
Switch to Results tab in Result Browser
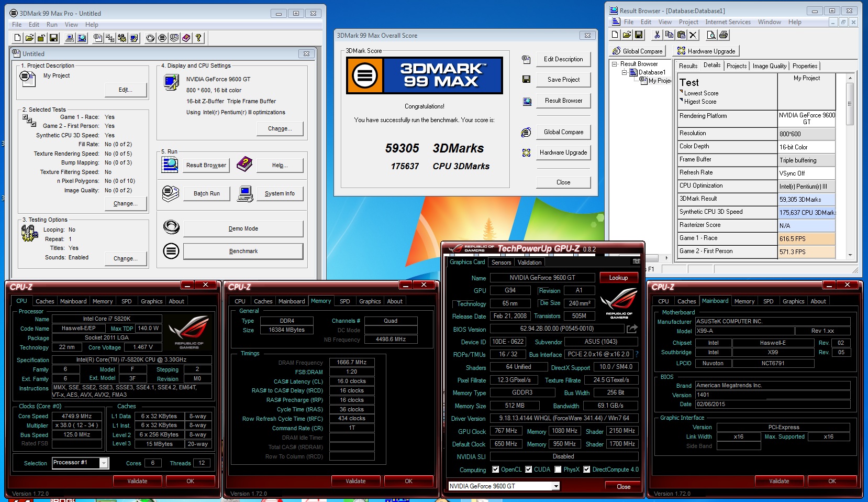click(688, 66)
